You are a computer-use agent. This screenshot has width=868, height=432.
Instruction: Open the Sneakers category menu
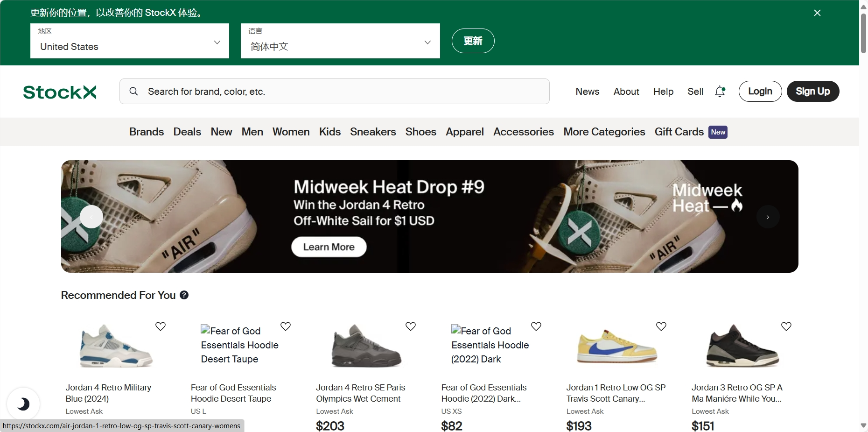coord(373,132)
